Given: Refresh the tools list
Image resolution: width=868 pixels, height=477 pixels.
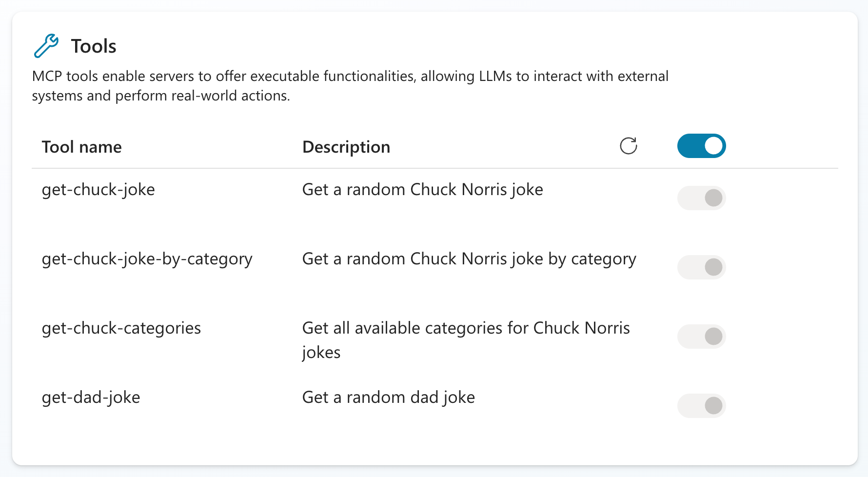Looking at the screenshot, I should [628, 146].
